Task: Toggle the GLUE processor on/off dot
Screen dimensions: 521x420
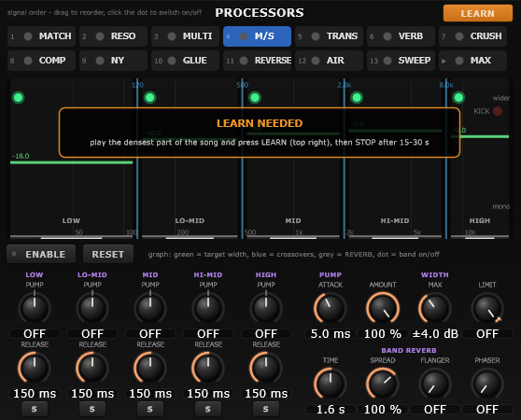Action: 172,61
